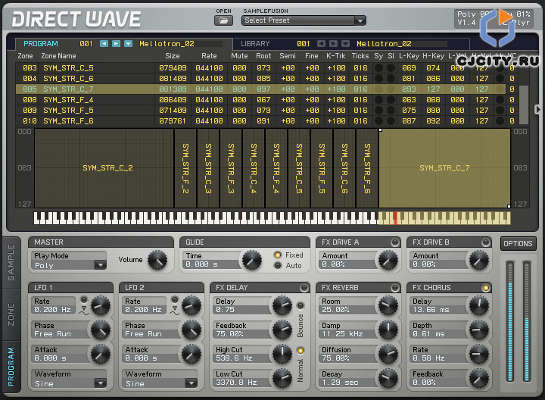The width and height of the screenshot is (545, 400).
Task: Open the LFO 1 Waveform dropdown
Action: pos(100,383)
